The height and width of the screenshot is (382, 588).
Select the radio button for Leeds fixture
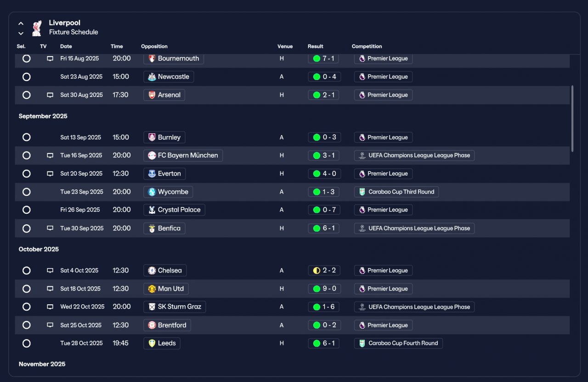tap(27, 343)
